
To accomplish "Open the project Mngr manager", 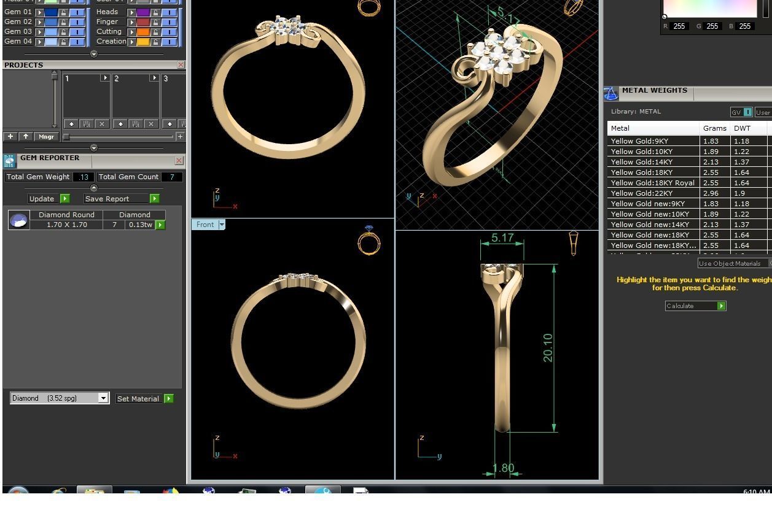I will click(47, 136).
